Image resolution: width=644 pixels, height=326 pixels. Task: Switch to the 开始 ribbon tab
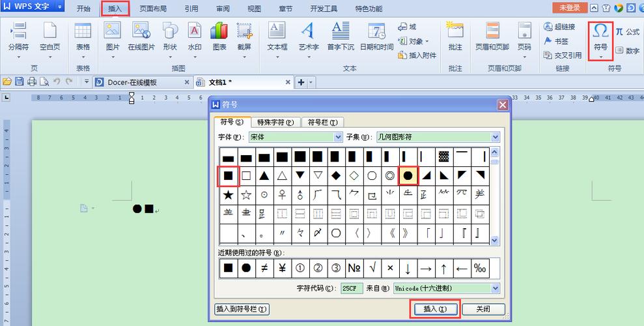(84, 8)
